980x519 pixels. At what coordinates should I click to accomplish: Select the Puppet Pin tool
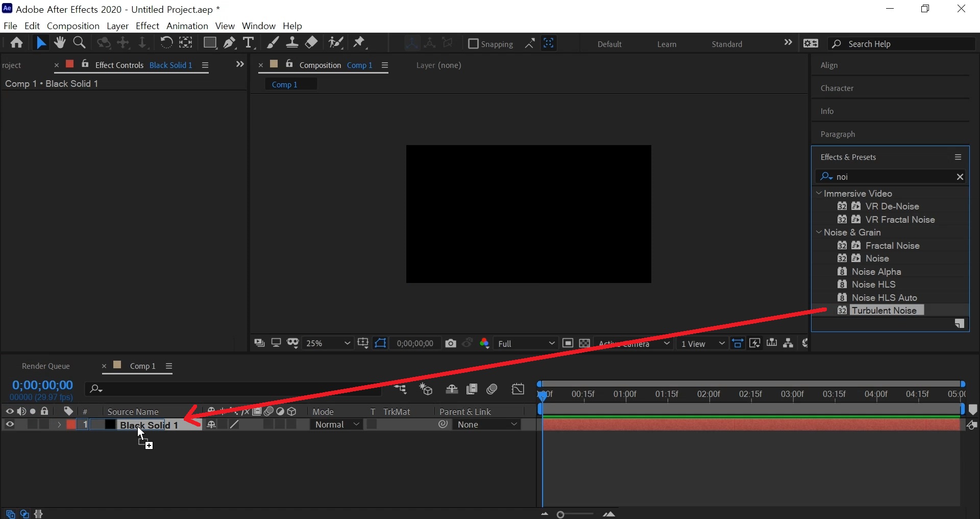click(360, 43)
